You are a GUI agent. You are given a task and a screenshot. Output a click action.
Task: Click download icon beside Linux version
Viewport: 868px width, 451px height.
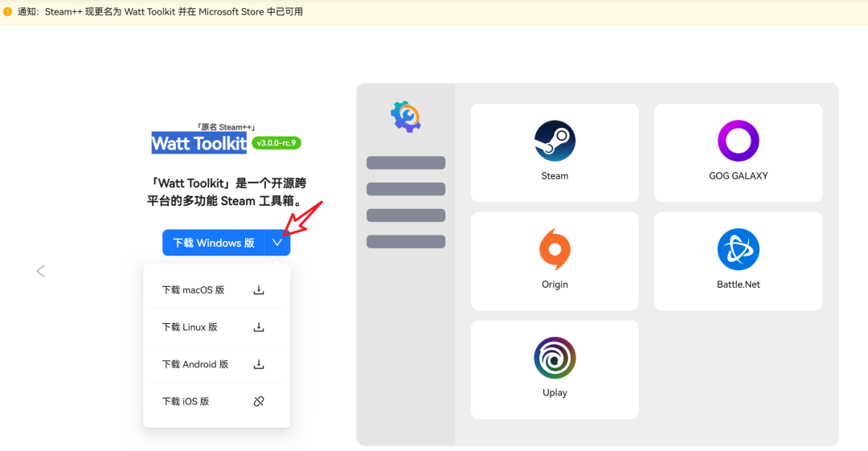coord(259,327)
